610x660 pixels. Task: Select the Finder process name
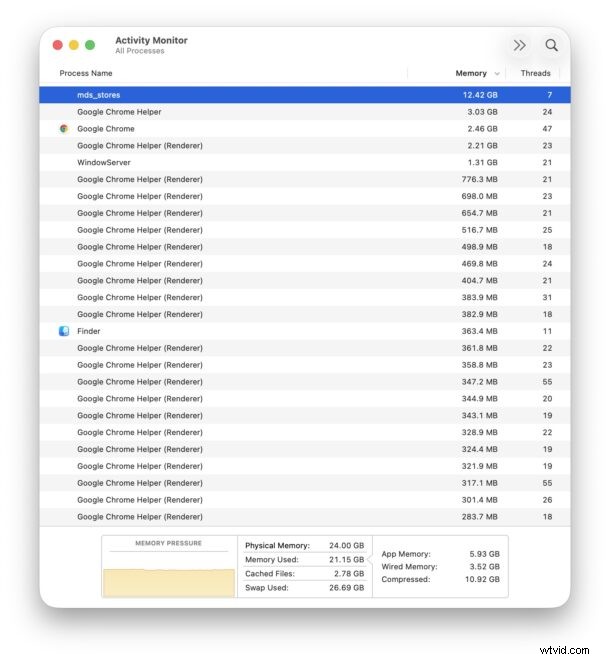pyautogui.click(x=89, y=331)
